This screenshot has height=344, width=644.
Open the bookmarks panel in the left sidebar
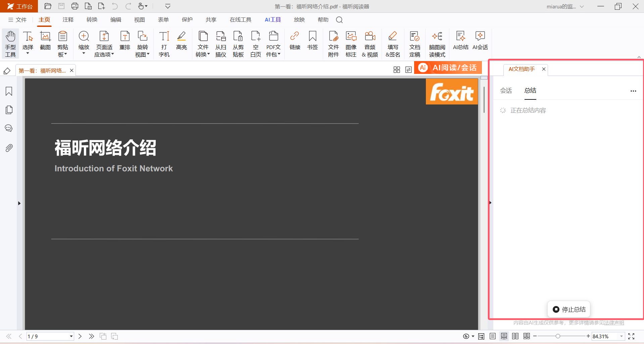click(9, 91)
